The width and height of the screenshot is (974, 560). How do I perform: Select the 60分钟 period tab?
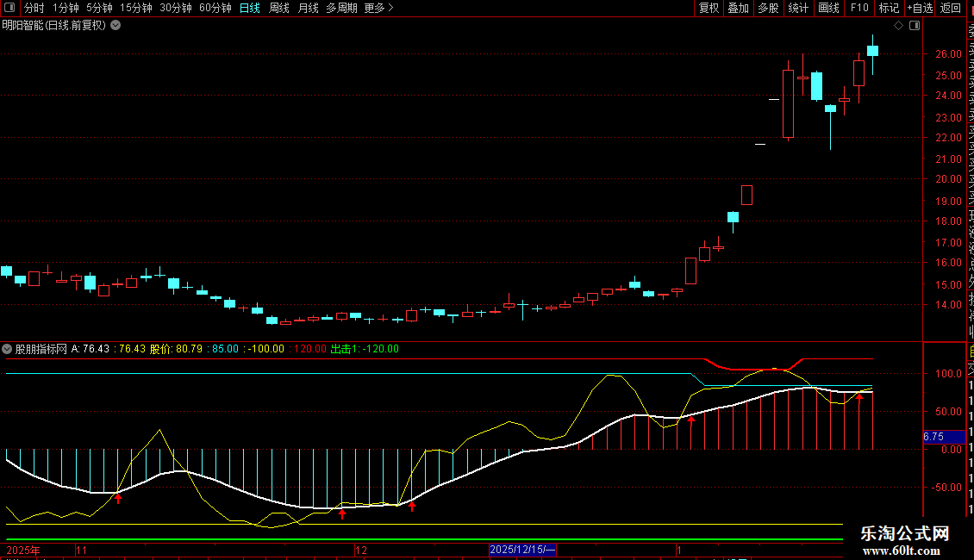point(215,8)
